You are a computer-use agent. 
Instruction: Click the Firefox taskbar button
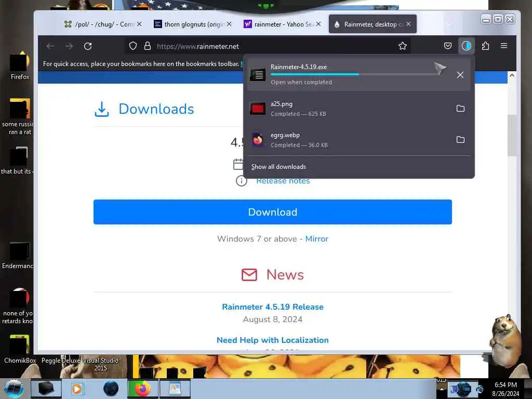142,389
